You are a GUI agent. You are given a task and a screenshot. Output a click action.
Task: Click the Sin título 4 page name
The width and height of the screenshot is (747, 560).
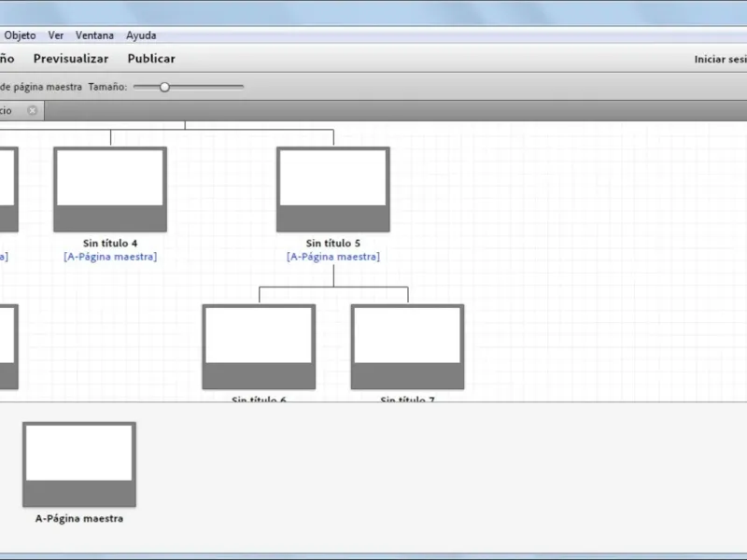(110, 243)
